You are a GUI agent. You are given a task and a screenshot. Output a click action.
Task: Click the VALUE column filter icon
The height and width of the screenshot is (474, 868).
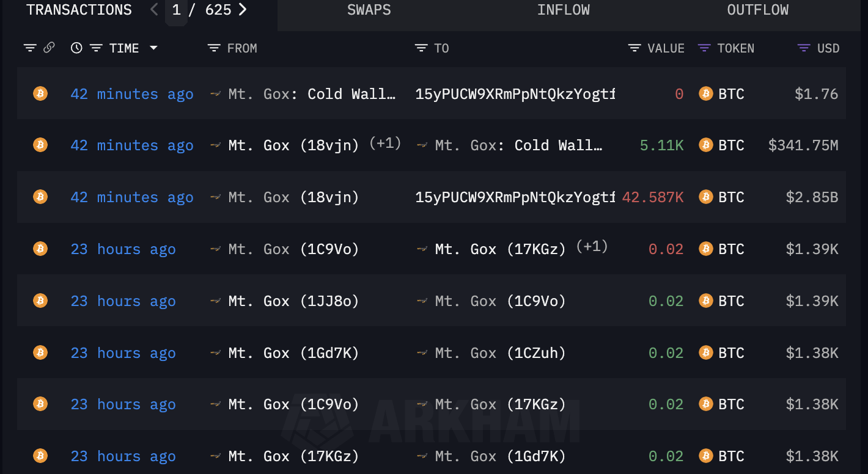click(x=634, y=48)
